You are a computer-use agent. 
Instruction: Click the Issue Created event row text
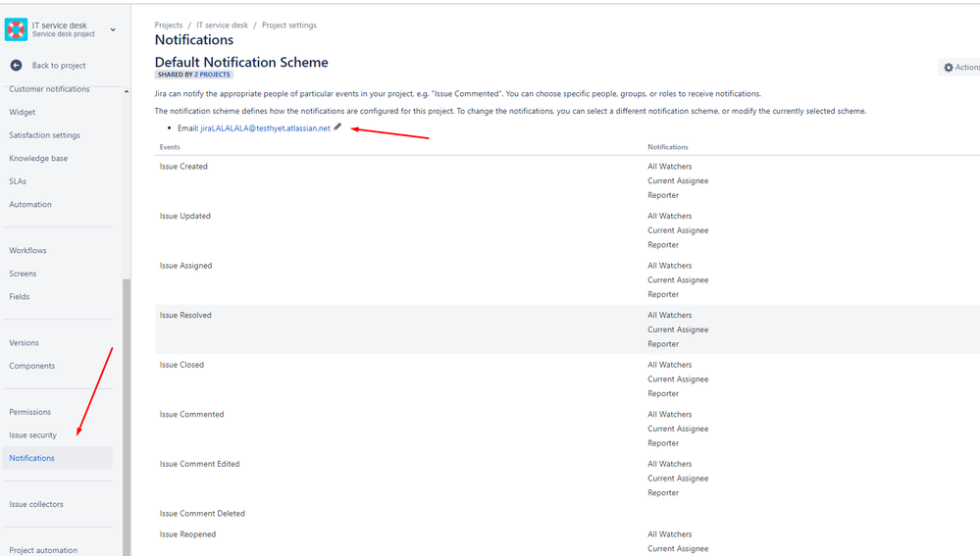point(183,167)
